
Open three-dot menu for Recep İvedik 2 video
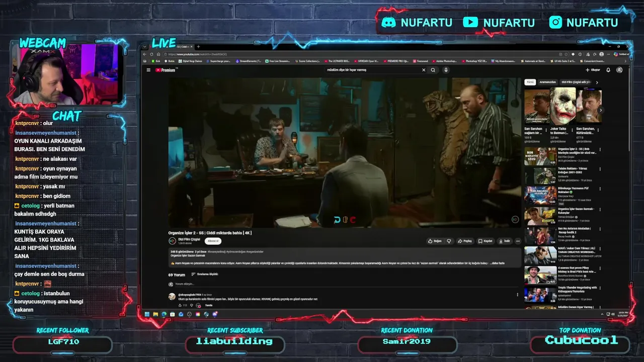coord(600,229)
